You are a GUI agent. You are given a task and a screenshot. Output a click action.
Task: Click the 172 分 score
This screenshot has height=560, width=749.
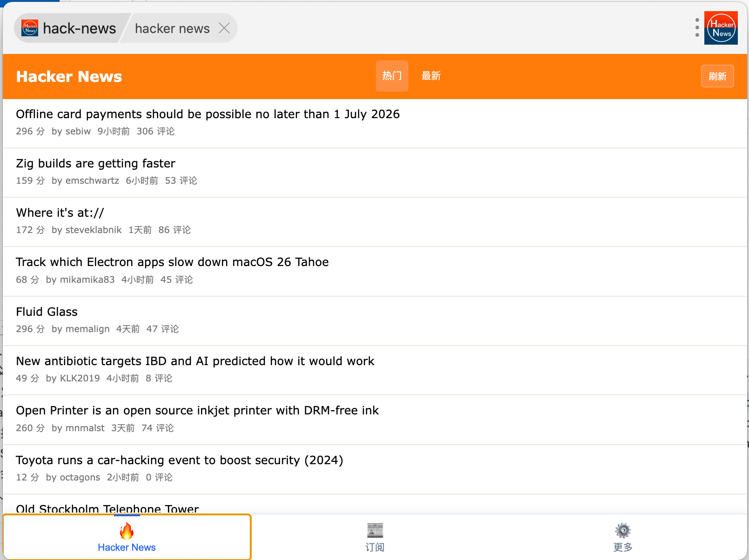pyautogui.click(x=31, y=230)
